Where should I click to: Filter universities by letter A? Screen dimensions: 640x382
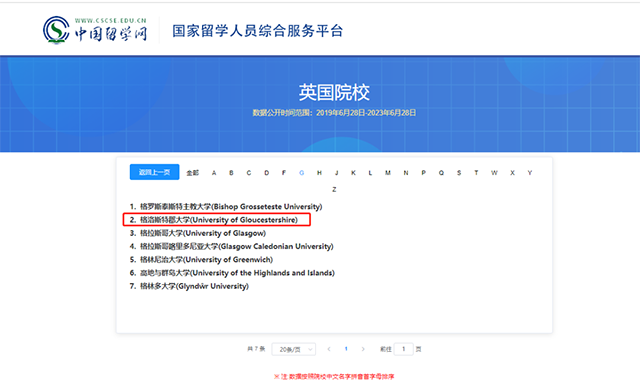point(214,173)
